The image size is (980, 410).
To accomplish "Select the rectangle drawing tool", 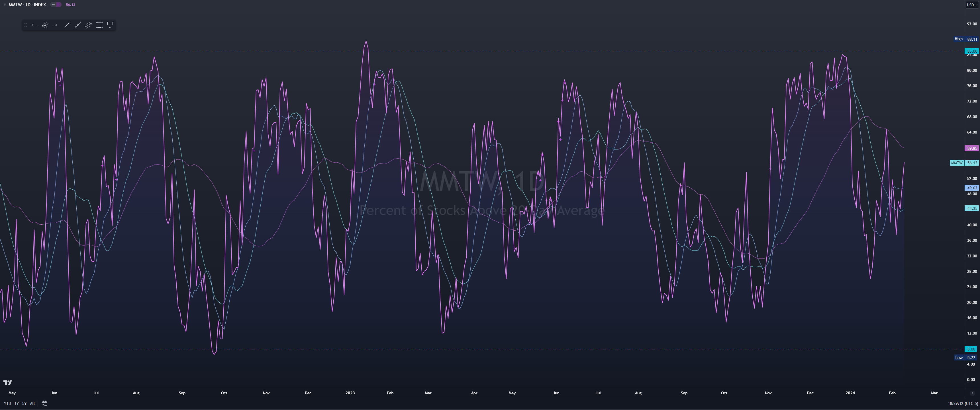I will tap(99, 25).
